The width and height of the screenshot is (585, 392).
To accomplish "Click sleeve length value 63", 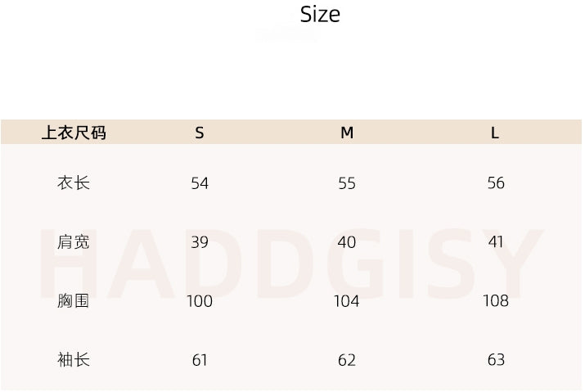I will pyautogui.click(x=496, y=360).
